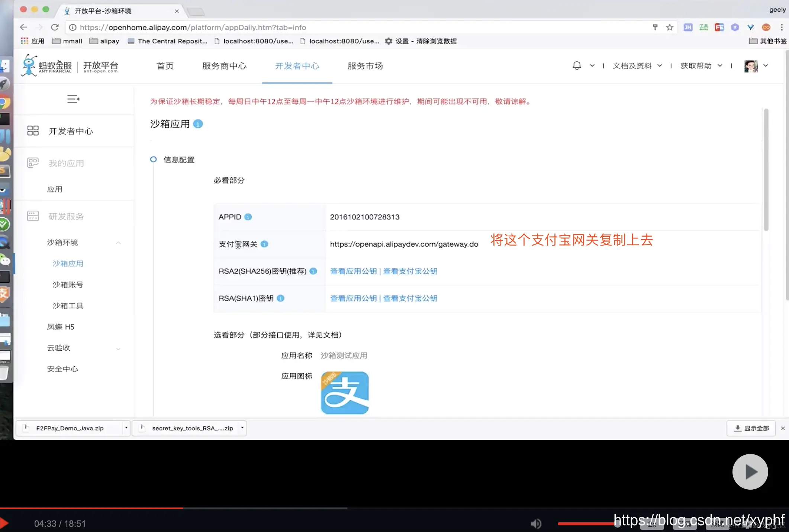Click the bookmark star icon
Image resolution: width=789 pixels, height=532 pixels.
pyautogui.click(x=670, y=27)
